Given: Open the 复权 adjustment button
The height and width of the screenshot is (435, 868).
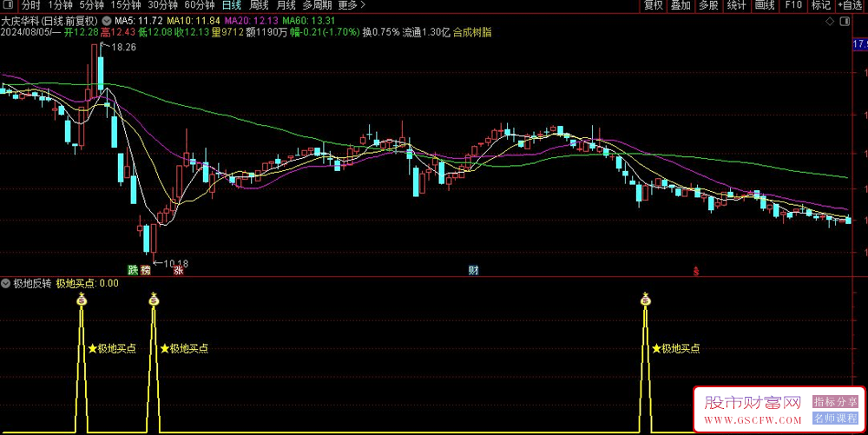Looking at the screenshot, I should pyautogui.click(x=654, y=5).
